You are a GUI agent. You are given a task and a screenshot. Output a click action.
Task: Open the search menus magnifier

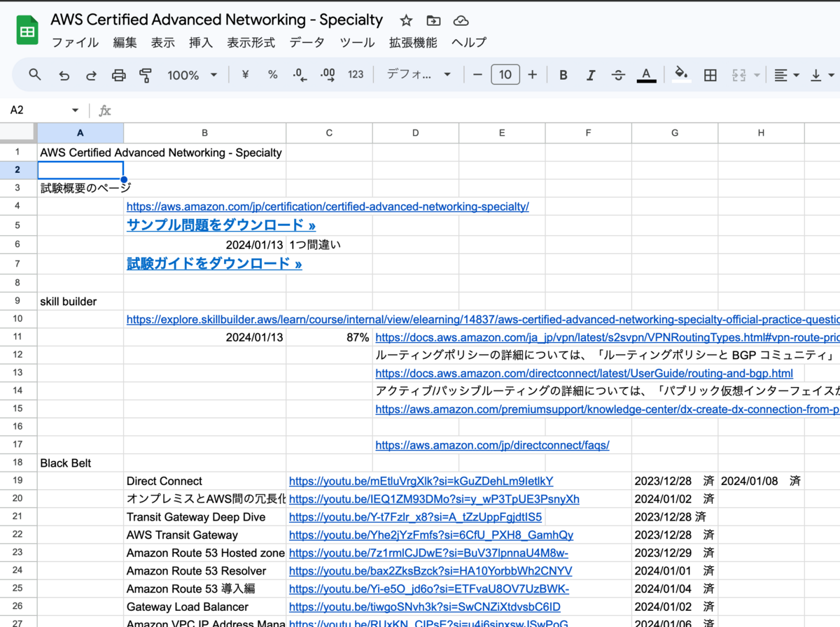pyautogui.click(x=35, y=74)
